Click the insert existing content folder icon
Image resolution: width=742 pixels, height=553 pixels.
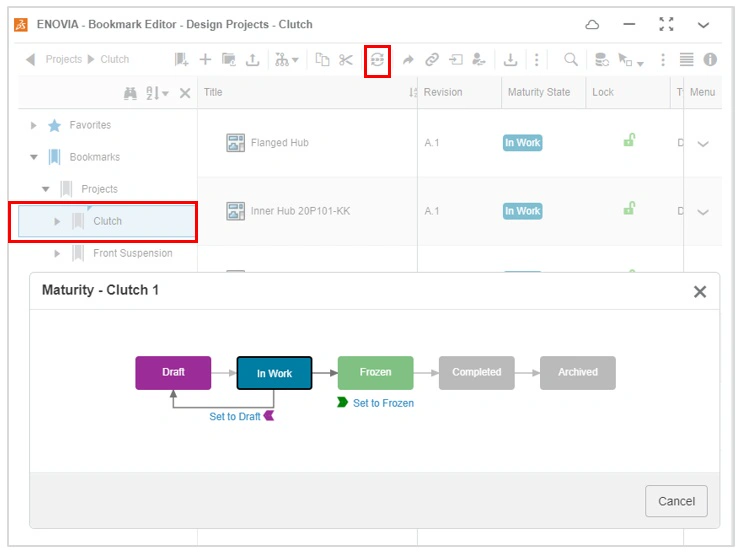point(229,60)
